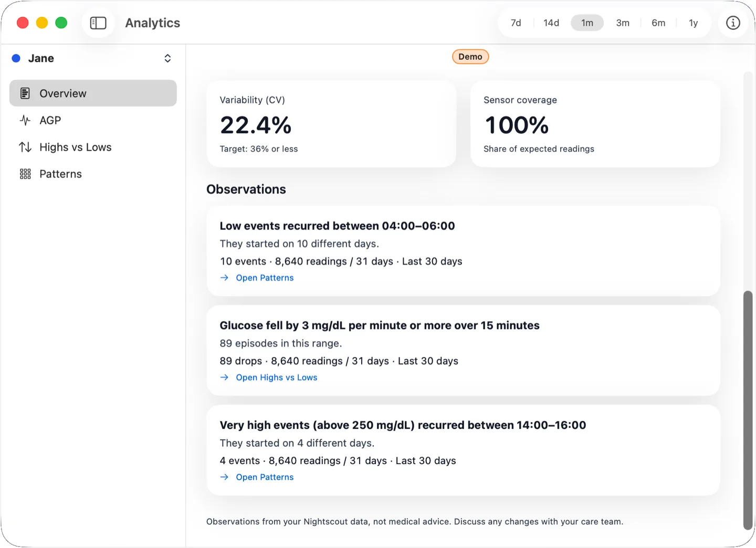Select the 7d time range

click(x=516, y=23)
